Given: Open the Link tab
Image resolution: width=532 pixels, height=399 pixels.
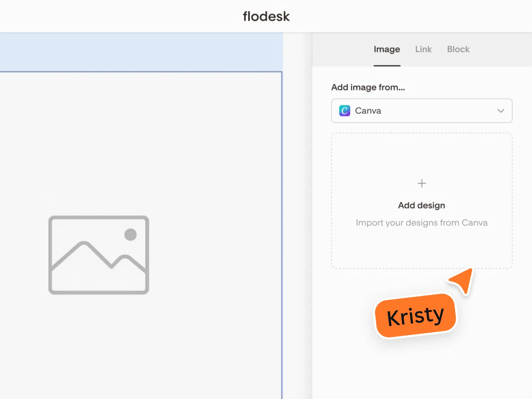Looking at the screenshot, I should [x=423, y=49].
